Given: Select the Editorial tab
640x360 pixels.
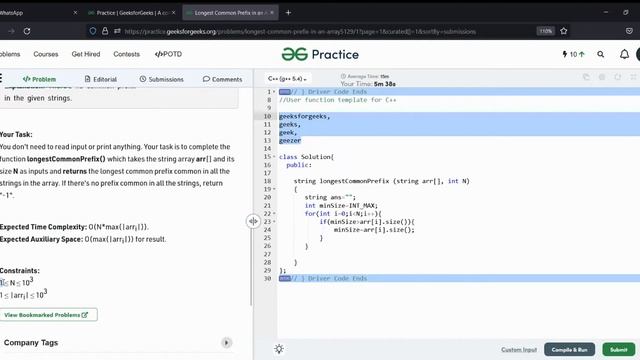Looking at the screenshot, I should [x=100, y=79].
